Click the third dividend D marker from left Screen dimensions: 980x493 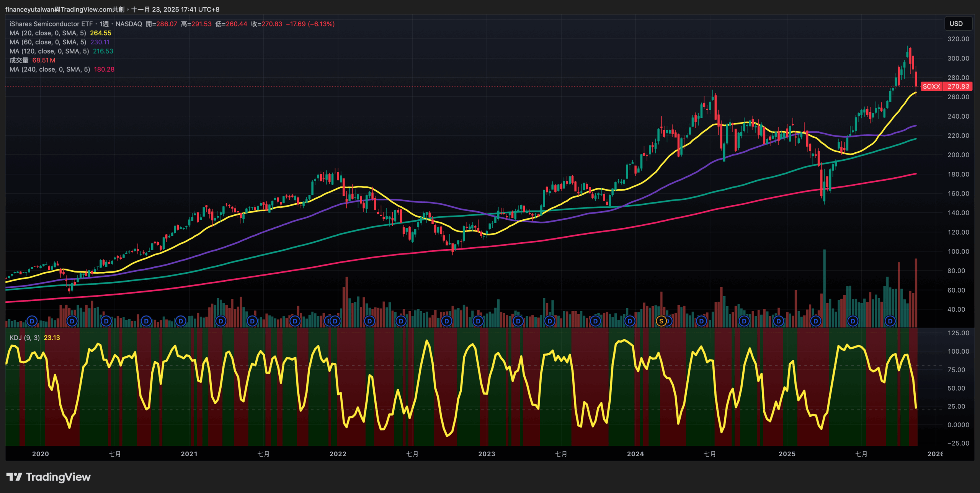106,321
